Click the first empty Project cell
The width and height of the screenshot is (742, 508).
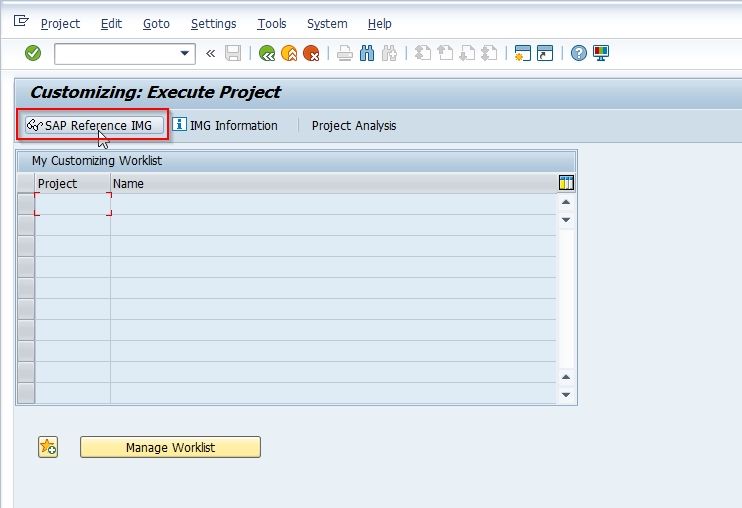[73, 204]
